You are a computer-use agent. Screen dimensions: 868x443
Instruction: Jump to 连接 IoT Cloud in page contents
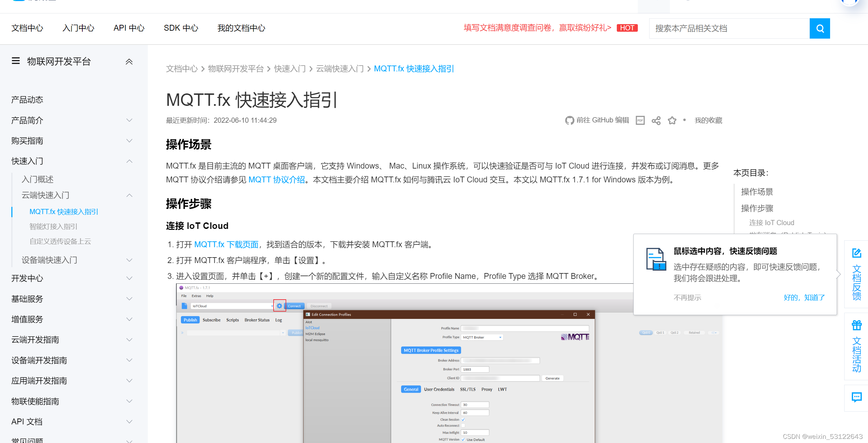(x=772, y=223)
